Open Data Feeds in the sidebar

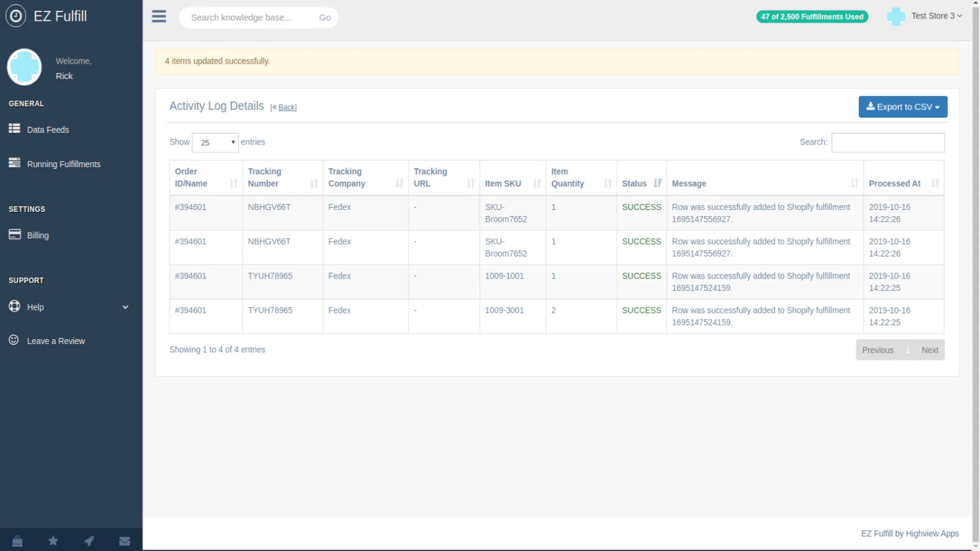(48, 130)
